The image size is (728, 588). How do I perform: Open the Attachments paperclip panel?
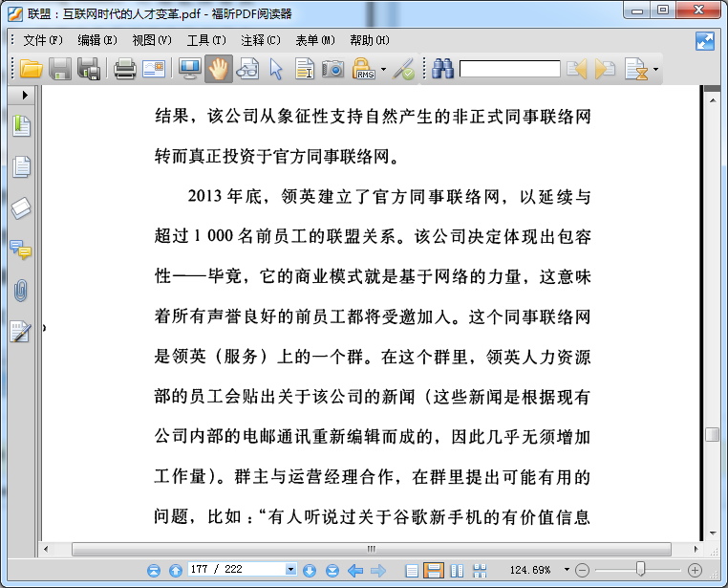(x=21, y=291)
